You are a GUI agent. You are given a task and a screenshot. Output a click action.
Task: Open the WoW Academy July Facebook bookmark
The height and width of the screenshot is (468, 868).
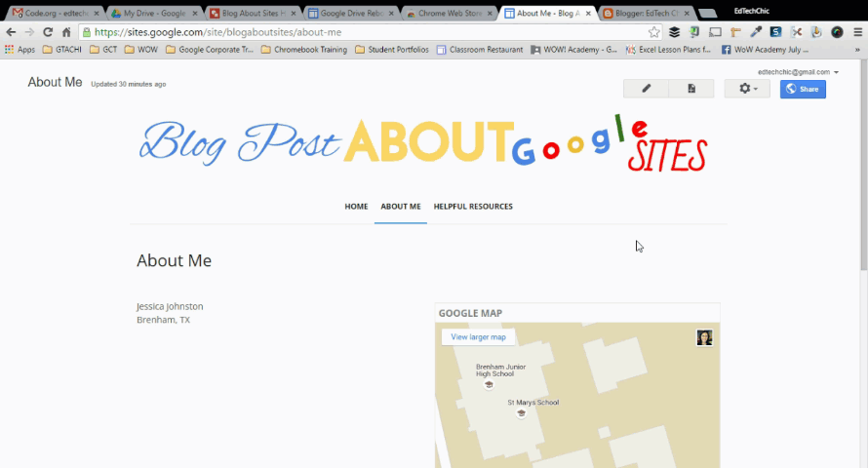[765, 50]
